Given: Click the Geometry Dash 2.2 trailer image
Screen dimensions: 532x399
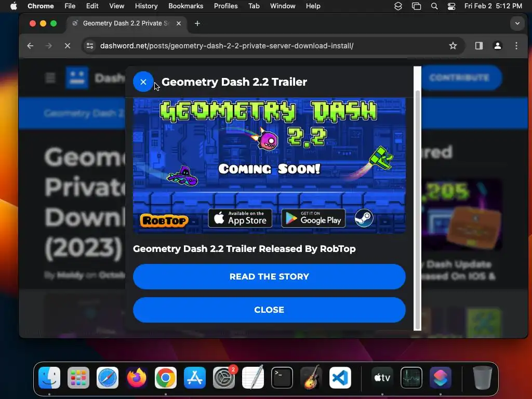Looking at the screenshot, I should tap(269, 166).
